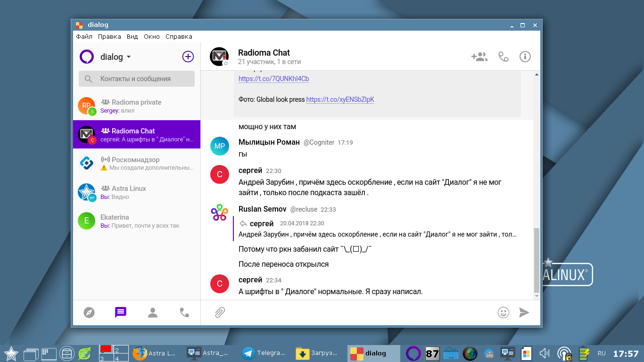Image resolution: width=644 pixels, height=362 pixels.
Task: Click the volume speaker tray icon
Action: coord(545,353)
